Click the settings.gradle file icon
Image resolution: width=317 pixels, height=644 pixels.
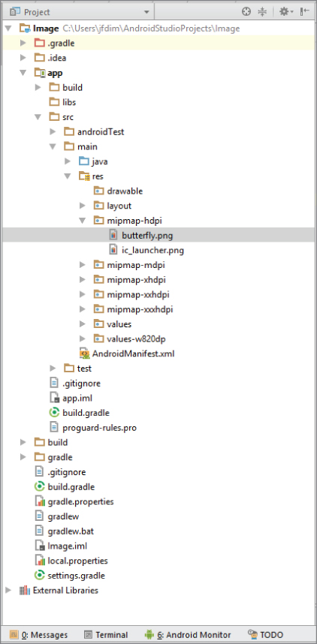coord(40,576)
